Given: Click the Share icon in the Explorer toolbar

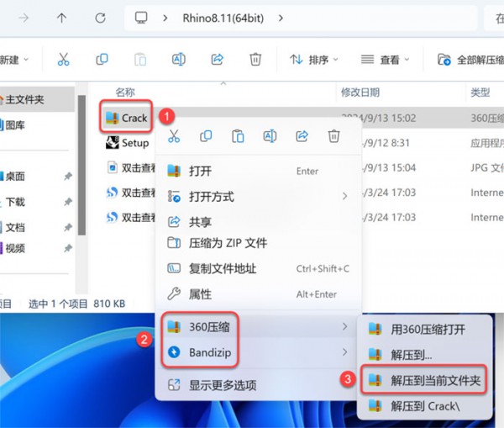Looking at the screenshot, I should pyautogui.click(x=217, y=60).
